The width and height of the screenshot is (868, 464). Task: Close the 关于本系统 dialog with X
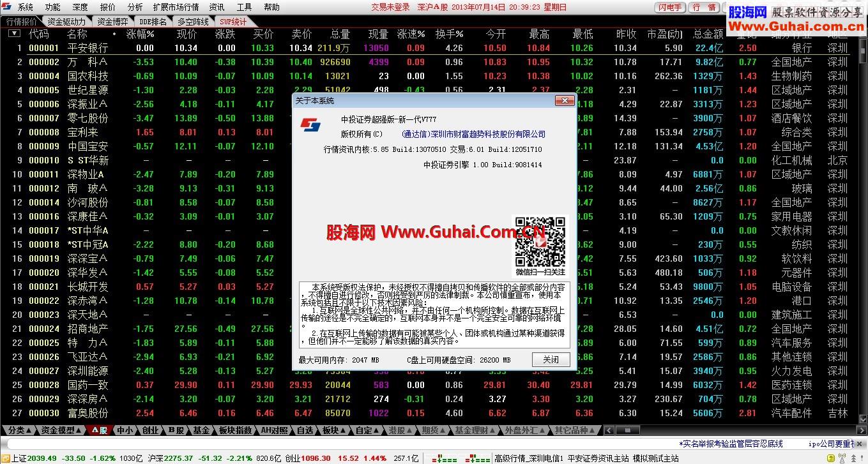(x=564, y=101)
